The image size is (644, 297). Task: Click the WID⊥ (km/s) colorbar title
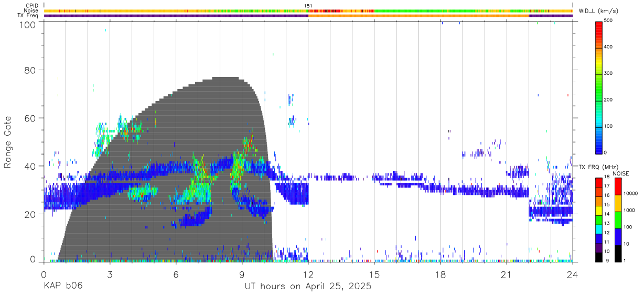(x=598, y=11)
